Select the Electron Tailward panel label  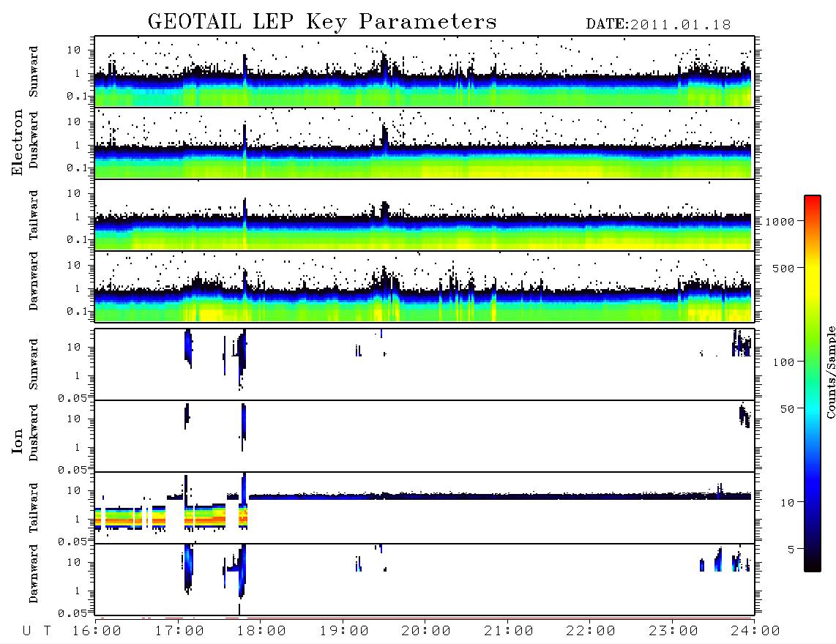coord(34,215)
